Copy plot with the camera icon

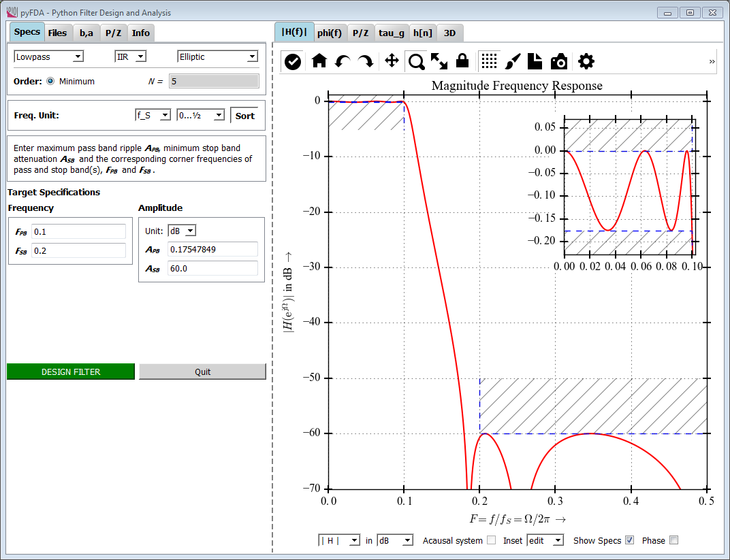[559, 61]
